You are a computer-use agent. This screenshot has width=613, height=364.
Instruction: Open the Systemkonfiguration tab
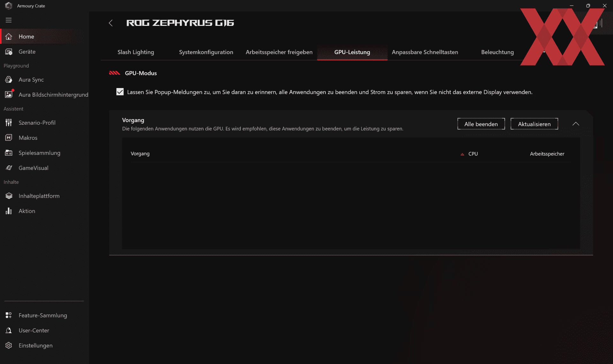(x=206, y=52)
